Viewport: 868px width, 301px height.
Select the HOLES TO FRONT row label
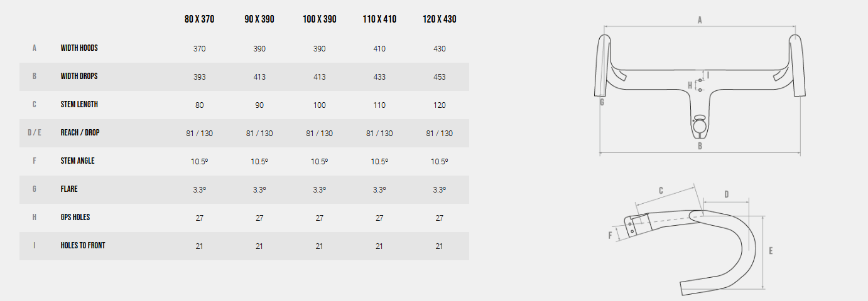[x=83, y=245]
